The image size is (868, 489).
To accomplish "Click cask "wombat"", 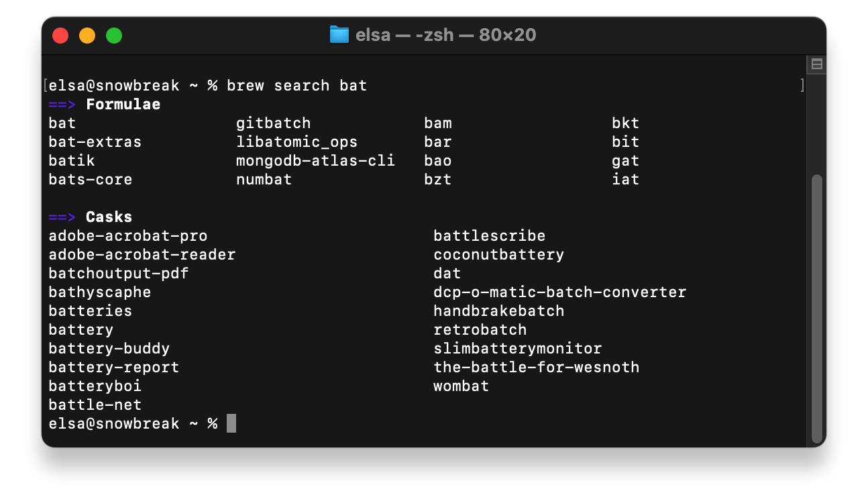I will point(462,386).
